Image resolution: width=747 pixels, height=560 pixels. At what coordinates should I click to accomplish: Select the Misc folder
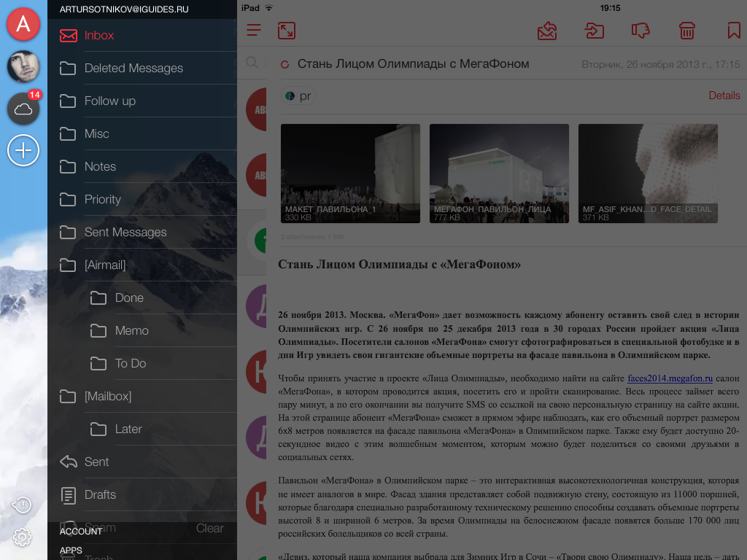tap(142, 134)
